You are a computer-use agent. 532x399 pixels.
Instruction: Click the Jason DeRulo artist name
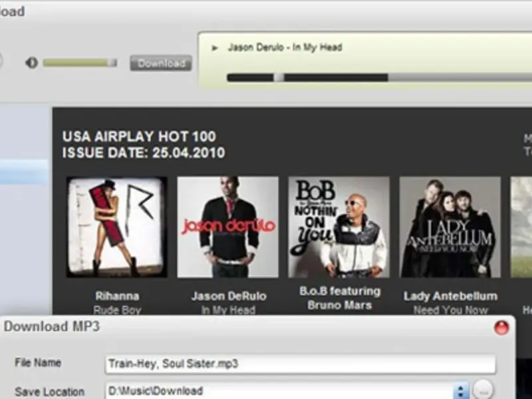[x=229, y=296]
